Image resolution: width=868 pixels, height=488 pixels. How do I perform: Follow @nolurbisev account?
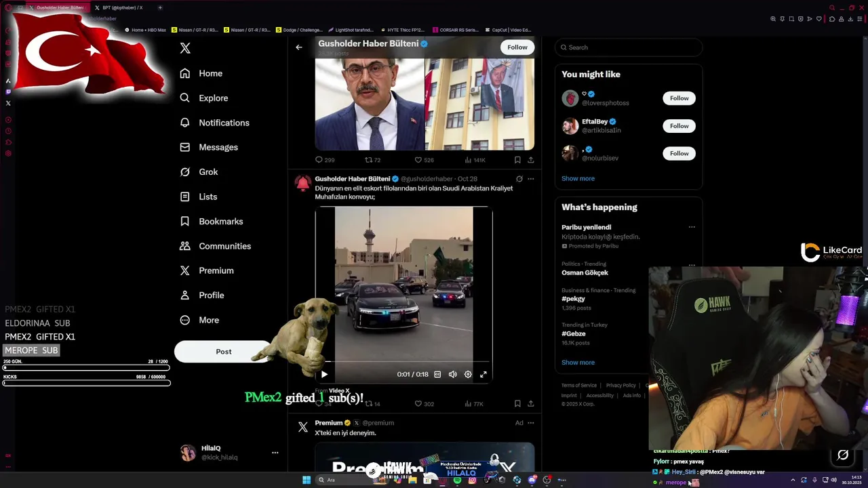[679, 153]
